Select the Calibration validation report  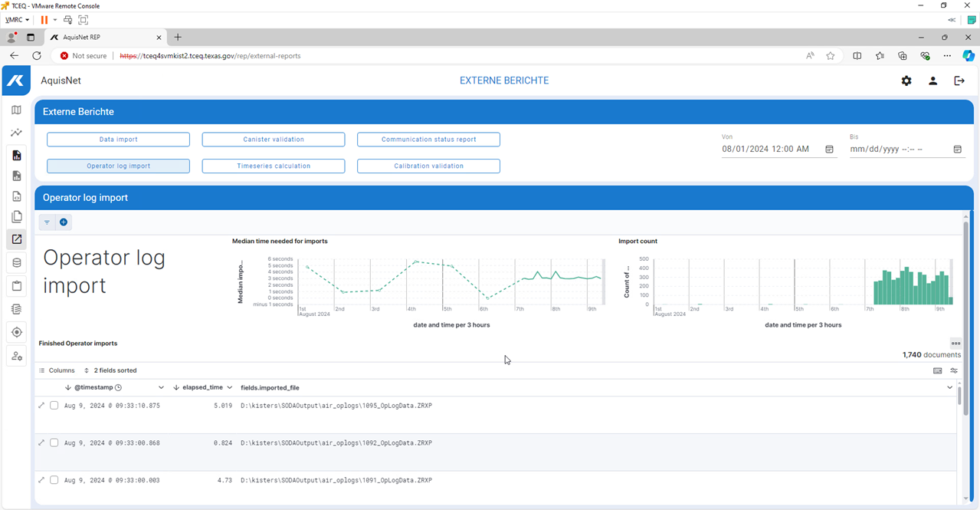coord(428,166)
